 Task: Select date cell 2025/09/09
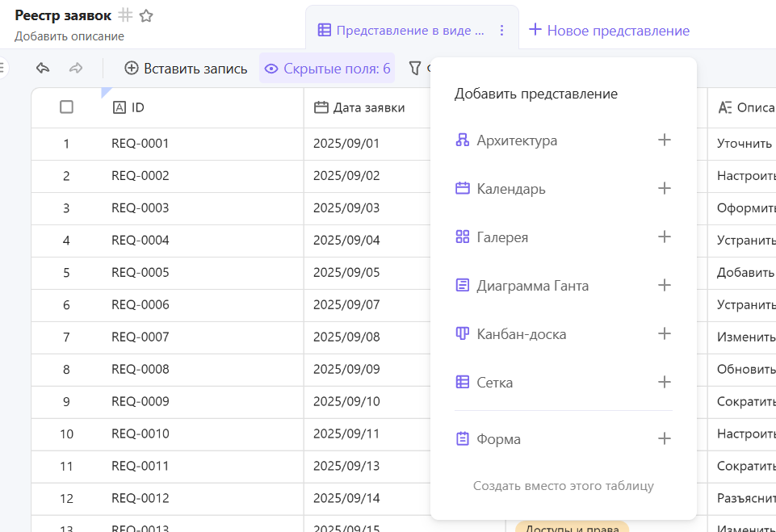tap(367, 369)
